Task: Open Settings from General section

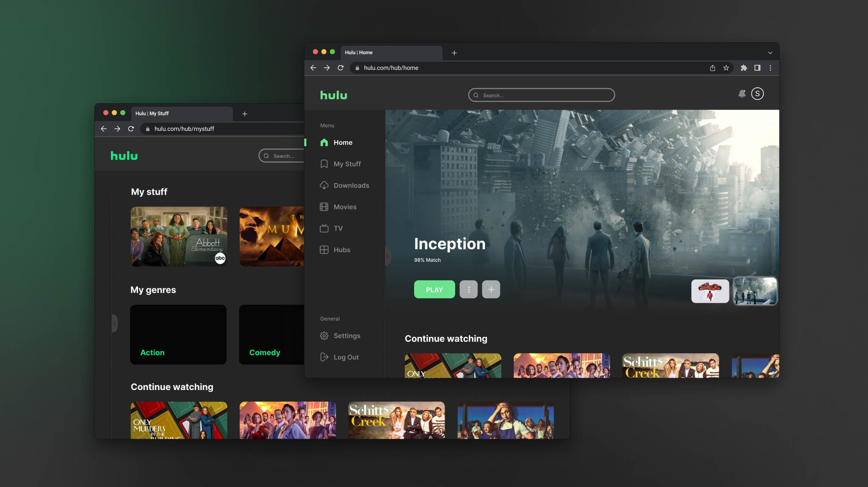Action: pos(346,336)
